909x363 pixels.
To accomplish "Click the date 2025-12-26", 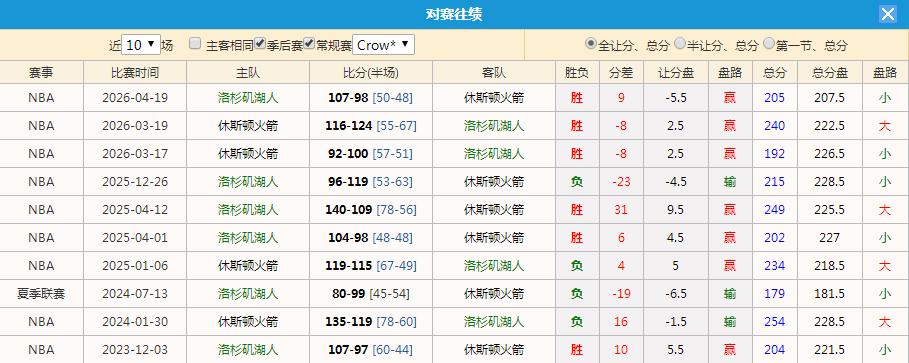I will click(x=135, y=182).
